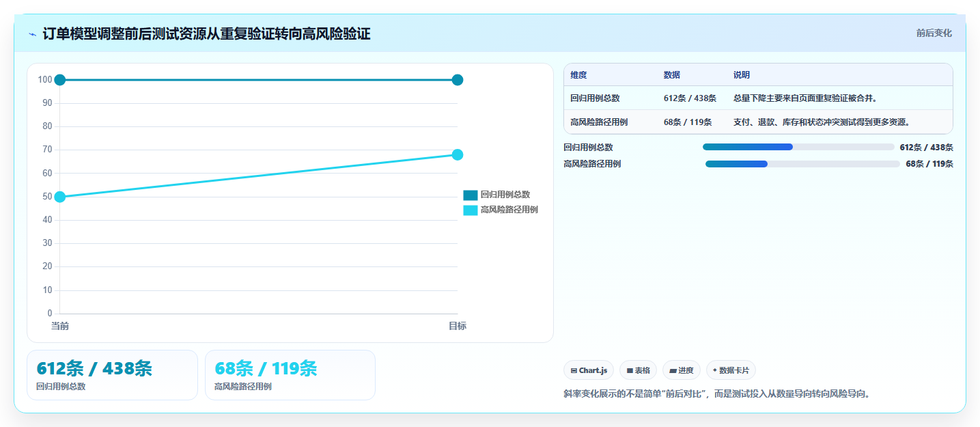
Task: Click the Chart.js tag chip
Action: click(x=589, y=370)
